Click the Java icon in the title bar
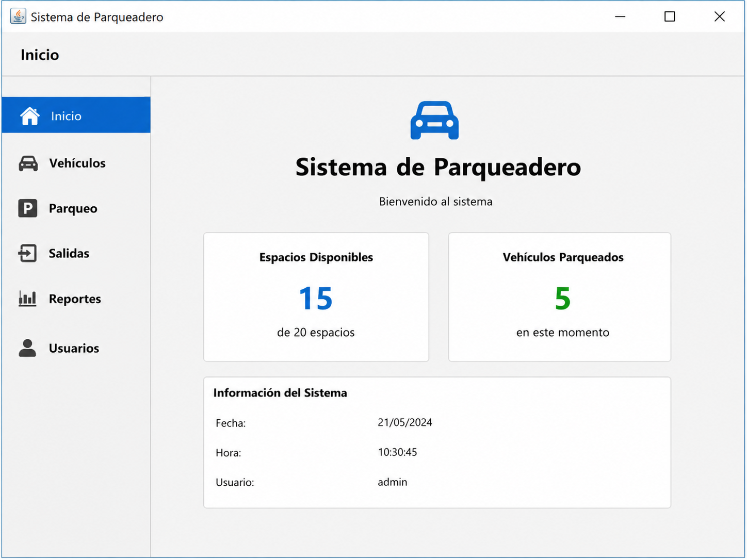The height and width of the screenshot is (560, 747). point(18,17)
